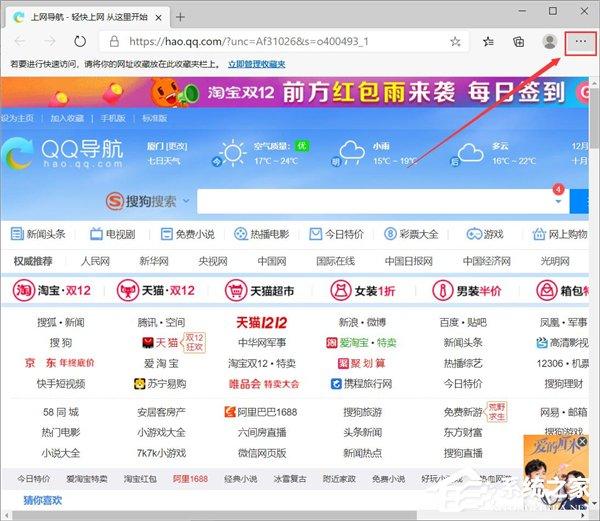The width and height of the screenshot is (600, 521).
Task: Open 立即管理收藏夹 link
Action: click(256, 64)
